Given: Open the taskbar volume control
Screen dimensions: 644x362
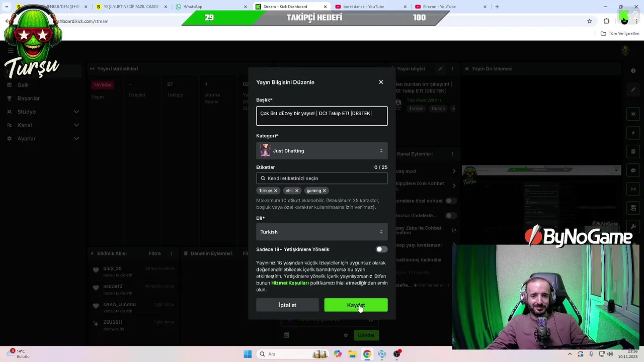Looking at the screenshot, I should click(610, 354).
